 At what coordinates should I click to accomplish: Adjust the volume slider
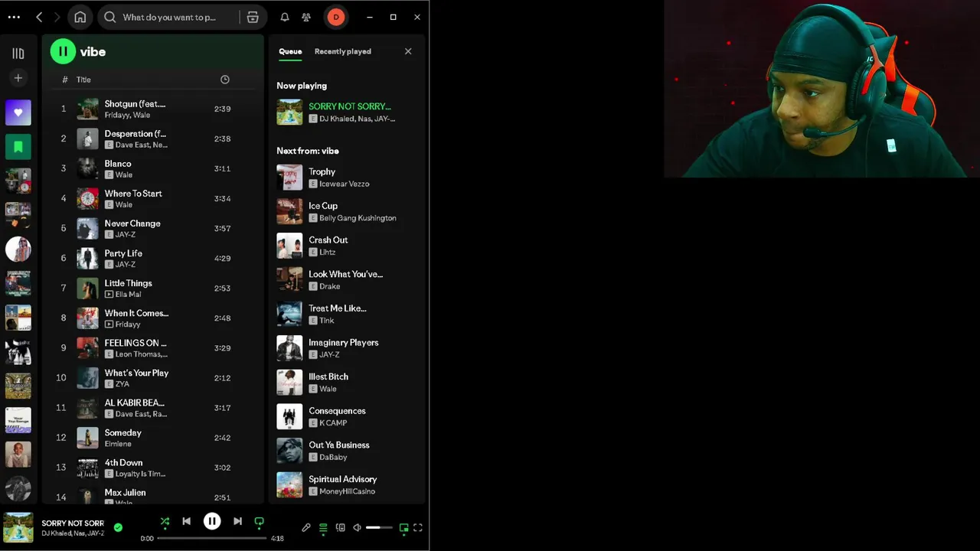click(x=379, y=527)
